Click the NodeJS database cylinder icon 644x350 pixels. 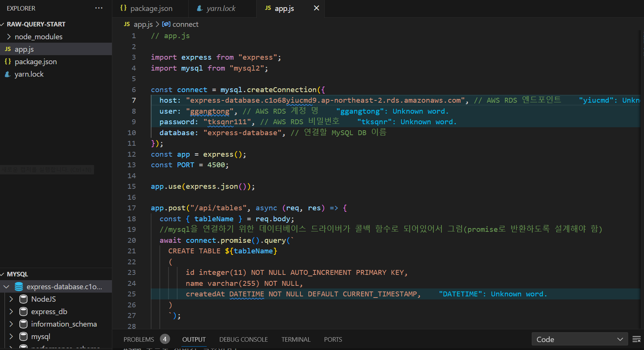point(23,299)
